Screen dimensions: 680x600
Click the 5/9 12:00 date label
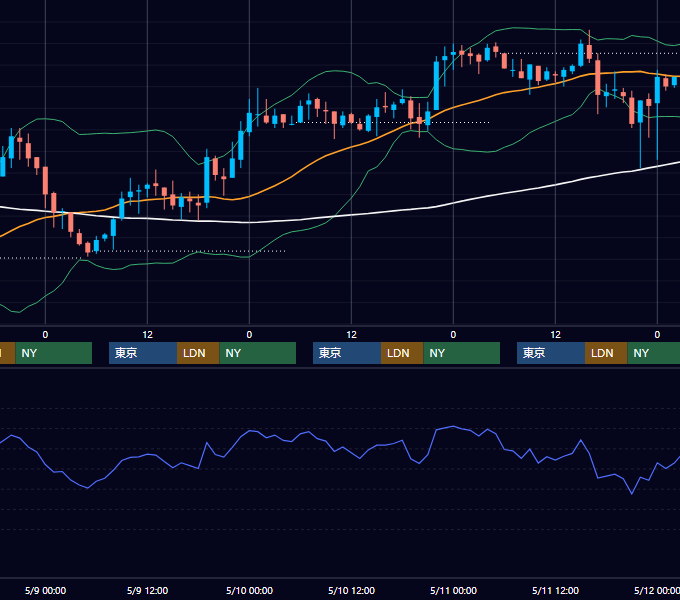coord(147,590)
